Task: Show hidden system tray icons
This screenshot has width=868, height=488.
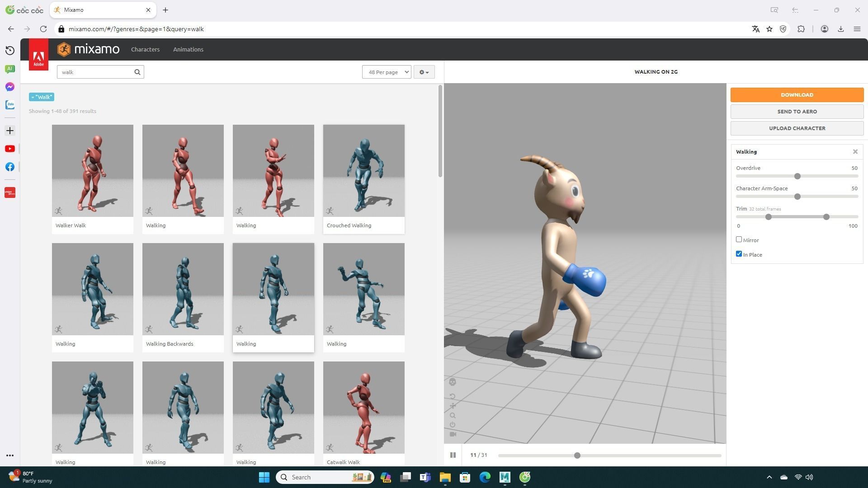Action: tap(769, 477)
